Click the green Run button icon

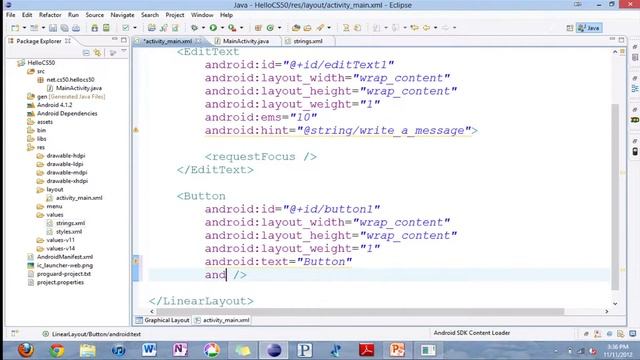click(x=213, y=28)
